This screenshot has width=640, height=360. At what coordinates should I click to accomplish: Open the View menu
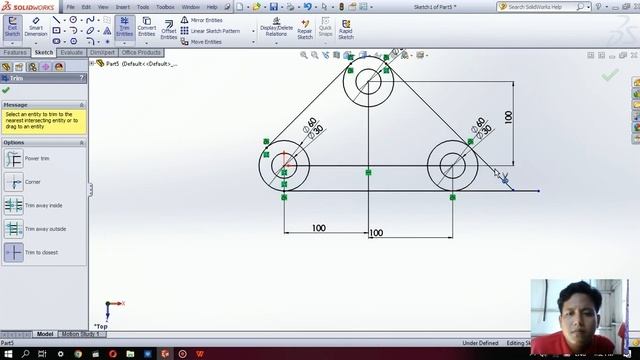103,7
